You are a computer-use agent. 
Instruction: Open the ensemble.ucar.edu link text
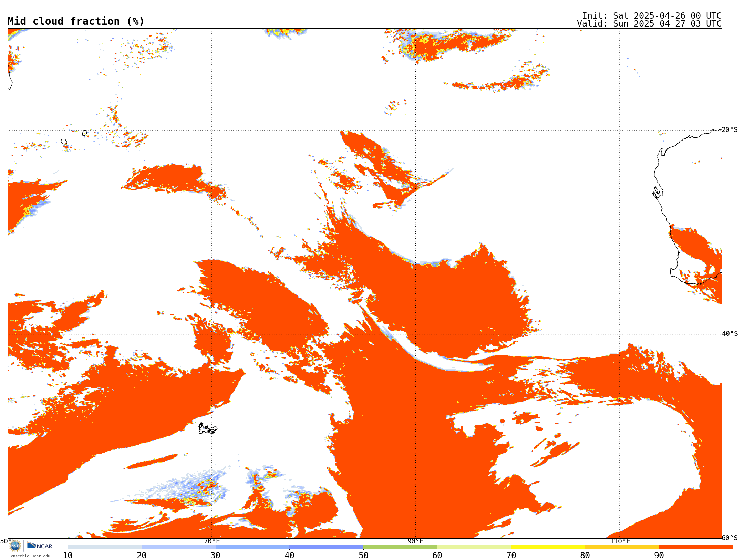coord(31,556)
